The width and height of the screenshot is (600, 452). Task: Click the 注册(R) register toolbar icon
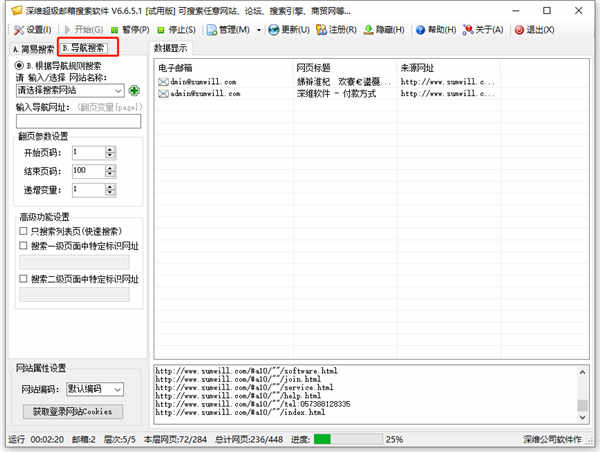click(x=321, y=29)
